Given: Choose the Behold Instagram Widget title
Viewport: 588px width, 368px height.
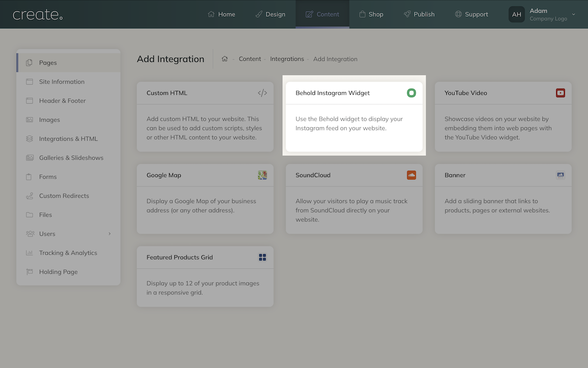Looking at the screenshot, I should pos(333,93).
